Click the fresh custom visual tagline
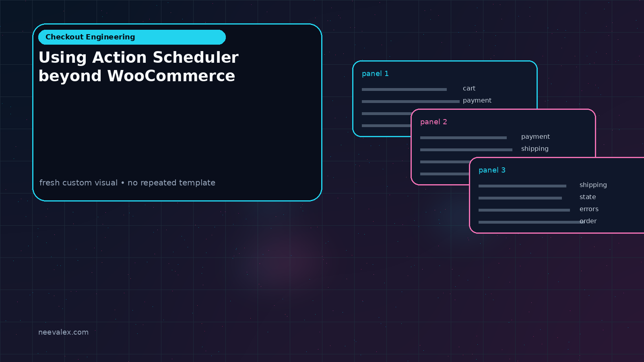This screenshot has height=362, width=644. pyautogui.click(x=127, y=183)
